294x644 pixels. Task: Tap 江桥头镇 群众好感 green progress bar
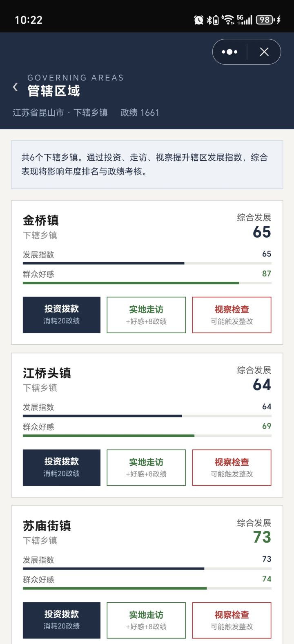[147, 435]
